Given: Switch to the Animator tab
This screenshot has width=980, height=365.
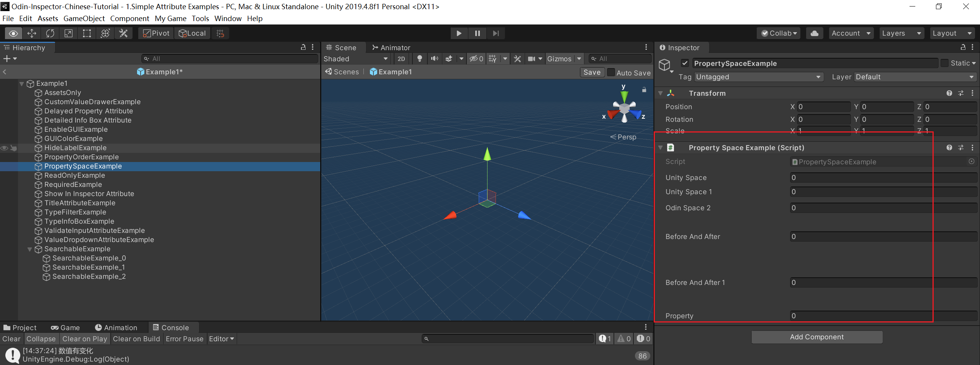Looking at the screenshot, I should [x=391, y=47].
